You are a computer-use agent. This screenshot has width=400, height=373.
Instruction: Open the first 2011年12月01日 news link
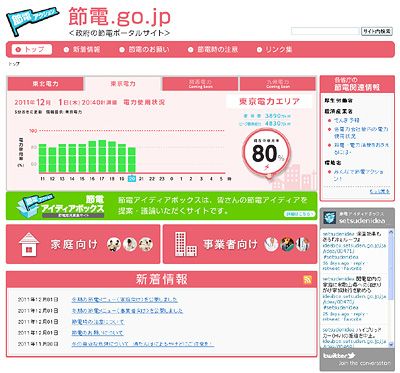125,299
